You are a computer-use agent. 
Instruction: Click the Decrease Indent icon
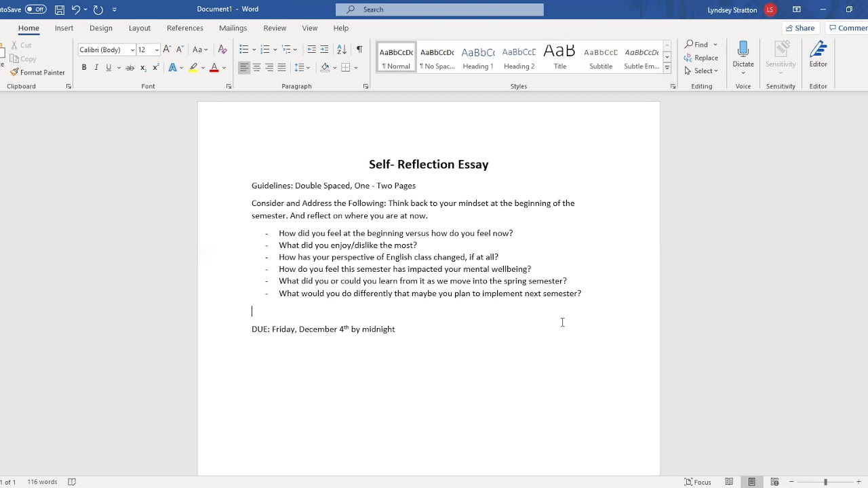click(x=311, y=49)
